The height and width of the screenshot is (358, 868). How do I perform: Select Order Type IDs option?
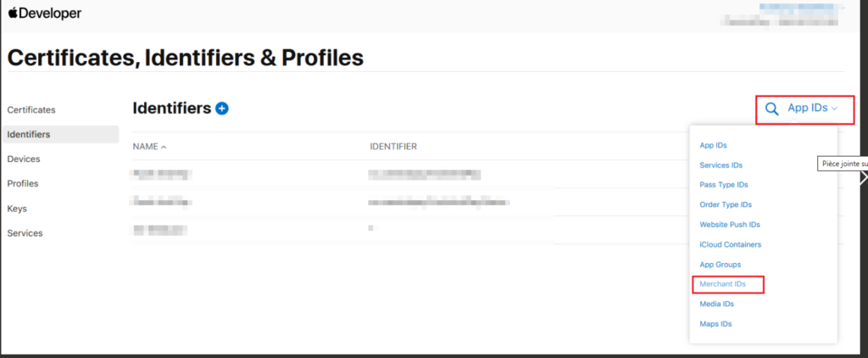726,204
